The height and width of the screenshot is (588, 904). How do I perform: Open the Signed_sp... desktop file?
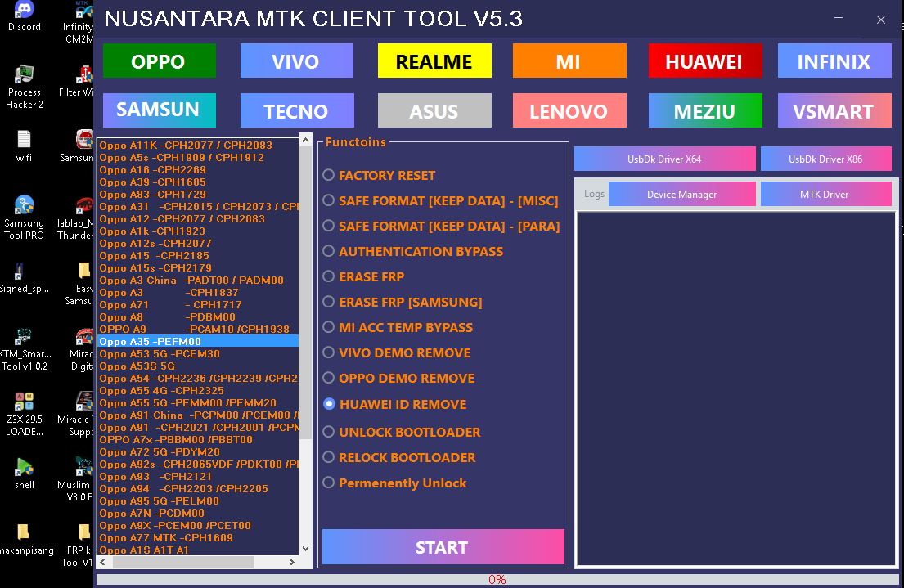(25, 278)
